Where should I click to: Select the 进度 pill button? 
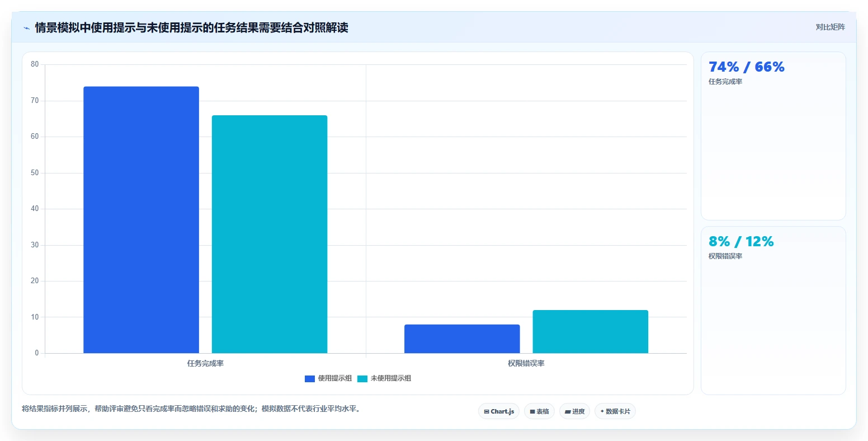click(574, 411)
